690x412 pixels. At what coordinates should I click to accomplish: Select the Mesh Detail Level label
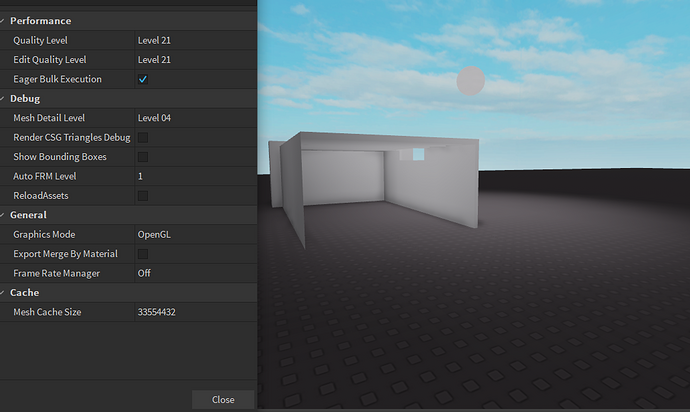tap(49, 118)
